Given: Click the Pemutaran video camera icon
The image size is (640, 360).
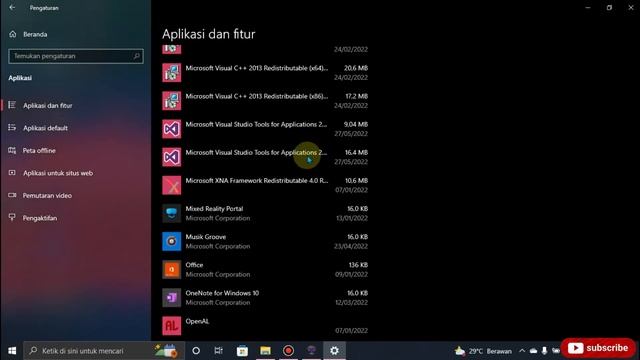Looking at the screenshot, I should [x=12, y=195].
